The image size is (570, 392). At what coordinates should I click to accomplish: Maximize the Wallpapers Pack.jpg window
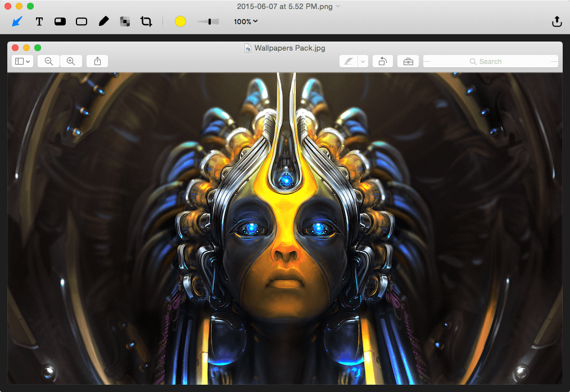38,48
